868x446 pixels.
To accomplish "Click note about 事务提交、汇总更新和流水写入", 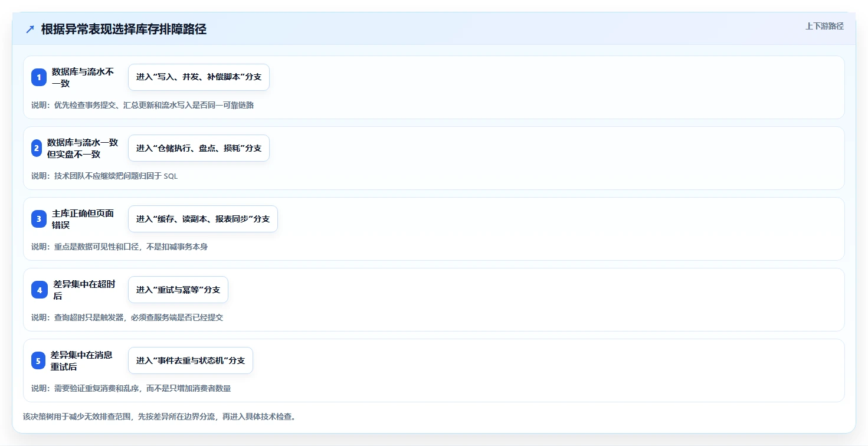I will point(143,105).
